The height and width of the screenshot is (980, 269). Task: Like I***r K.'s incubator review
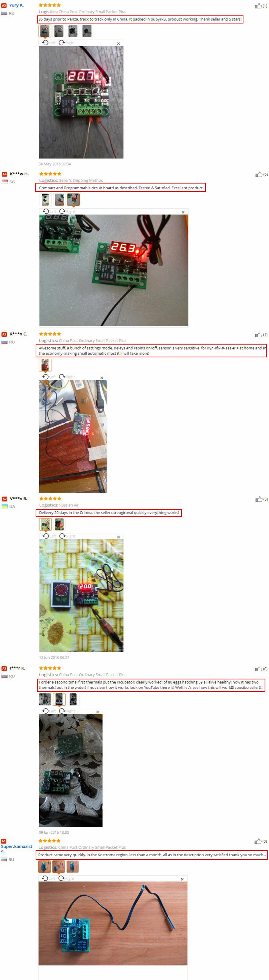click(x=258, y=668)
